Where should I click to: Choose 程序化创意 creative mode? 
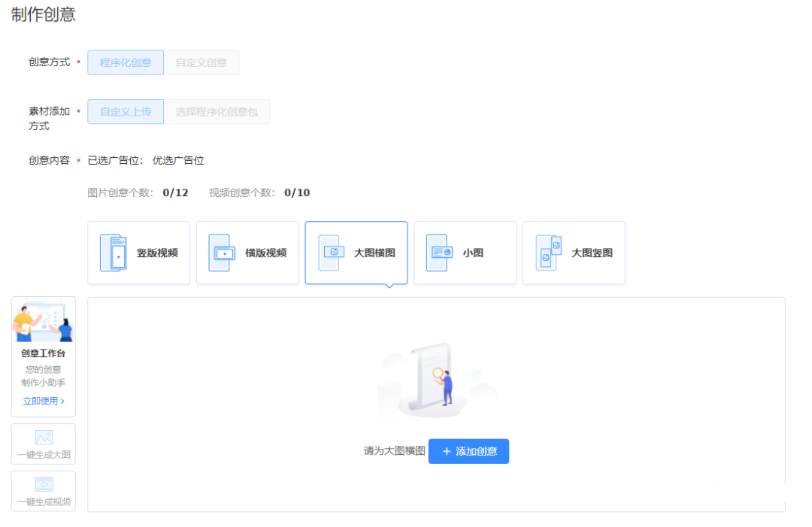coord(125,62)
